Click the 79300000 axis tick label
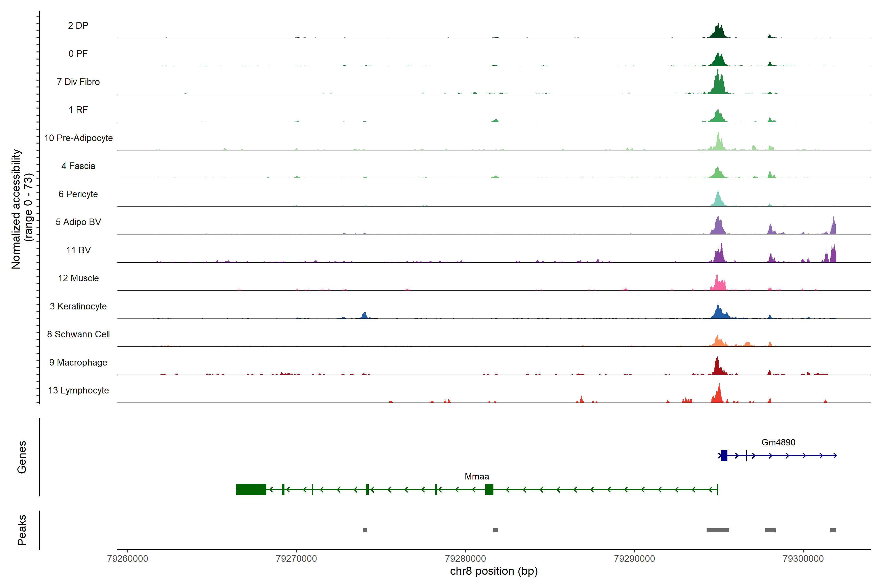 (803, 558)
